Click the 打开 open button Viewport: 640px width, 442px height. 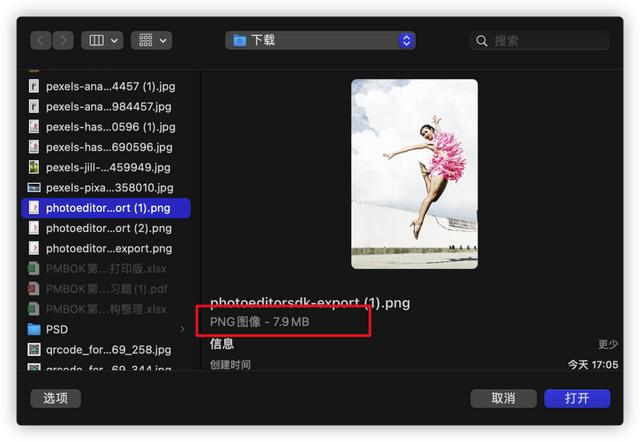coord(577,398)
